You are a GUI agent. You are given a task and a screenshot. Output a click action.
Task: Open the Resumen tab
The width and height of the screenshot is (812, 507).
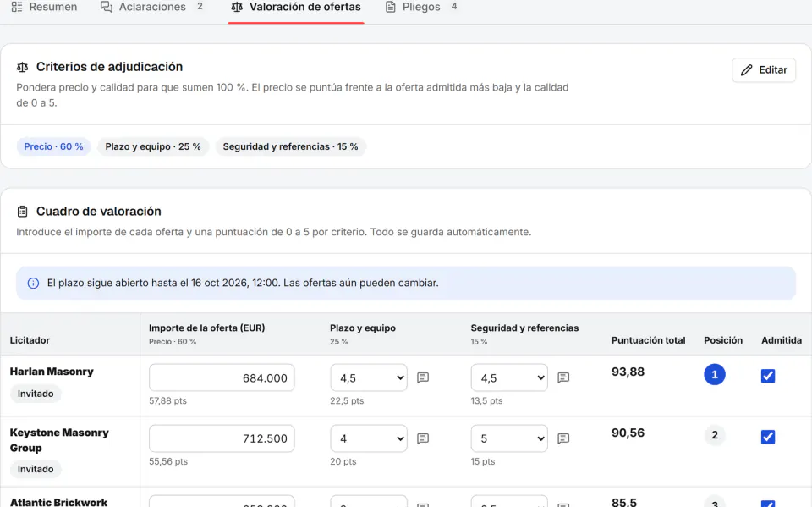(44, 7)
